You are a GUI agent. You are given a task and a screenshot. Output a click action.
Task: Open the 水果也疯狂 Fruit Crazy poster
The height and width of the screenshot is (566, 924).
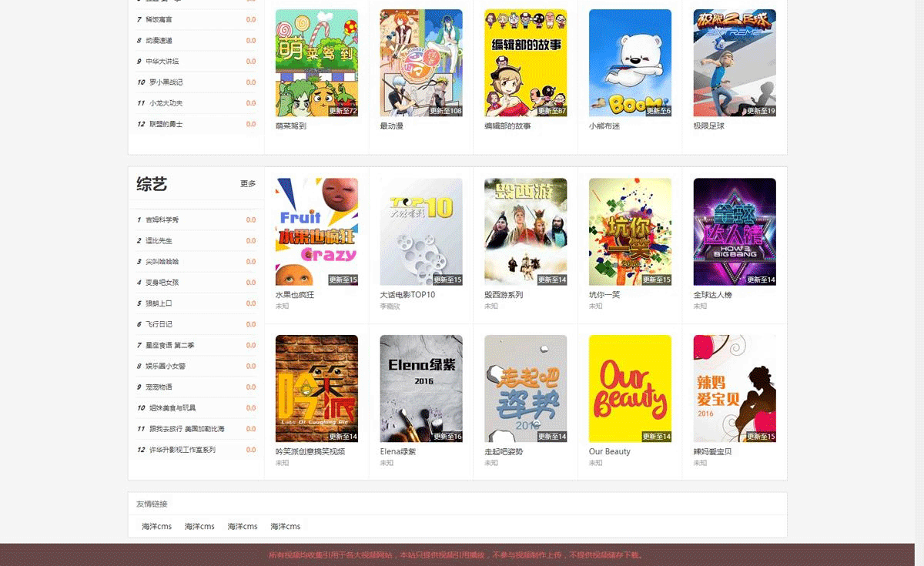[x=316, y=232]
